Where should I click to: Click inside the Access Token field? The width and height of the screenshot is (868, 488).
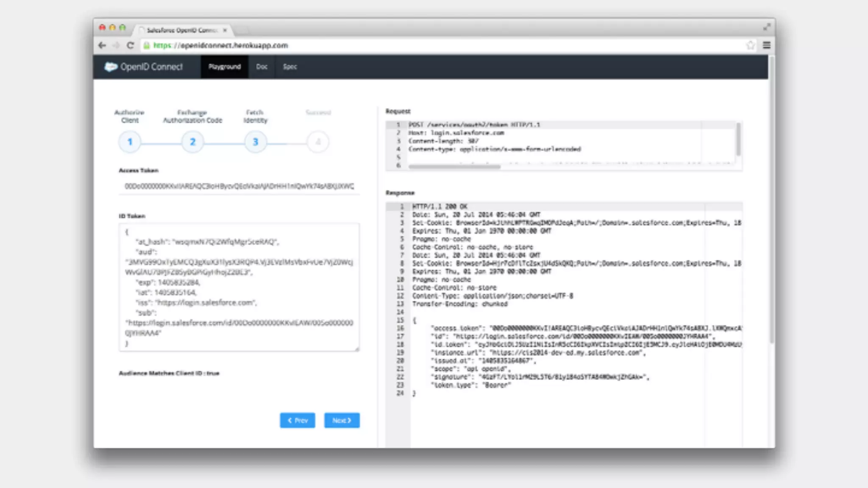(239, 186)
